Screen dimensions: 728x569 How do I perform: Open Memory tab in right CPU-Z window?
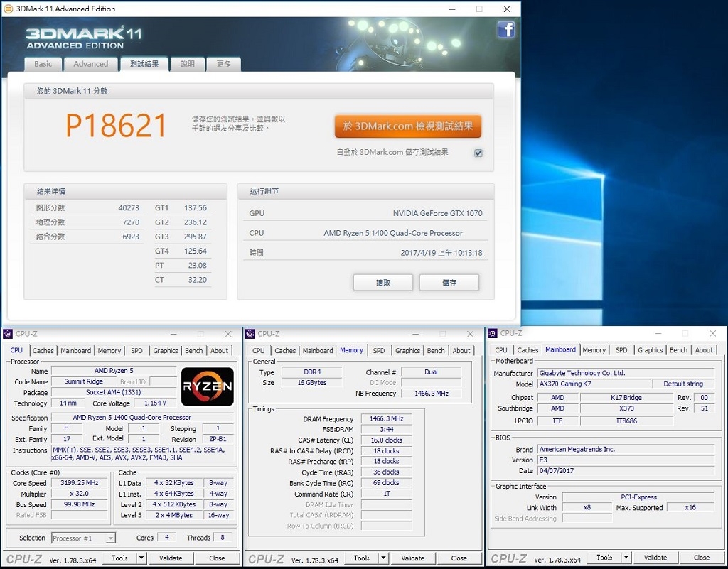(x=594, y=350)
